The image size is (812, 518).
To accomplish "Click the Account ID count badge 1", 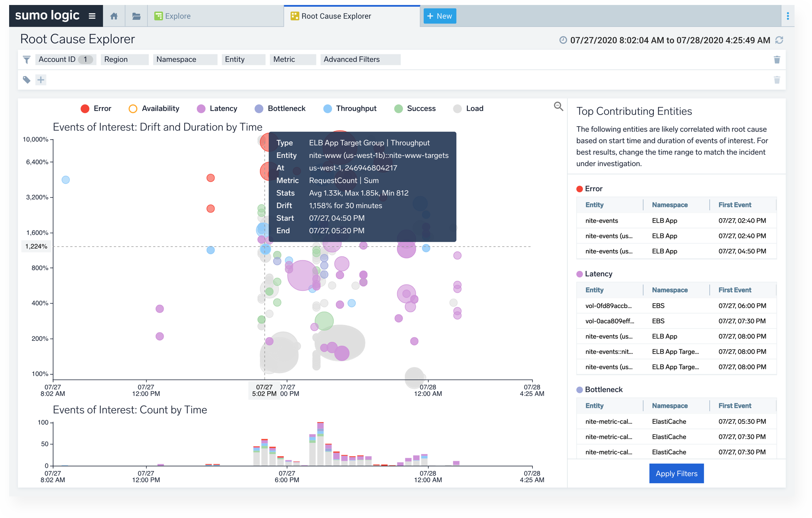I will pyautogui.click(x=86, y=59).
